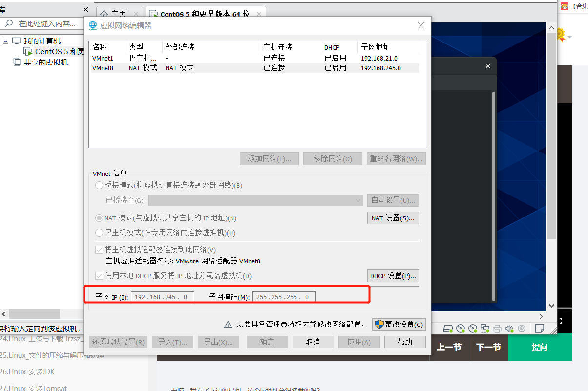
Task: Click the network adapter status icon
Action: pos(485,328)
